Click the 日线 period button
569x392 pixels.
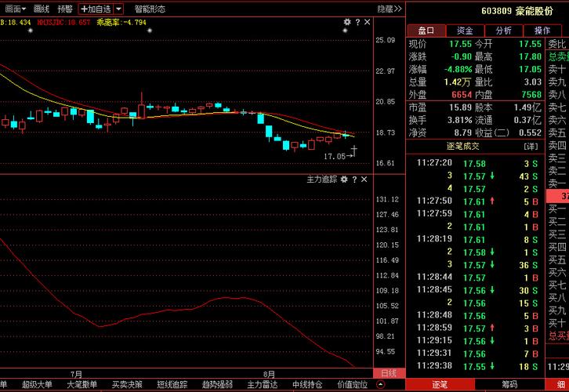tap(389, 373)
